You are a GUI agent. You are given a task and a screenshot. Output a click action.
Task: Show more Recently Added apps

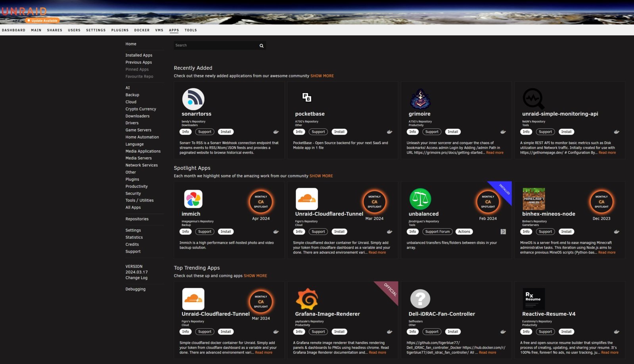pyautogui.click(x=322, y=76)
